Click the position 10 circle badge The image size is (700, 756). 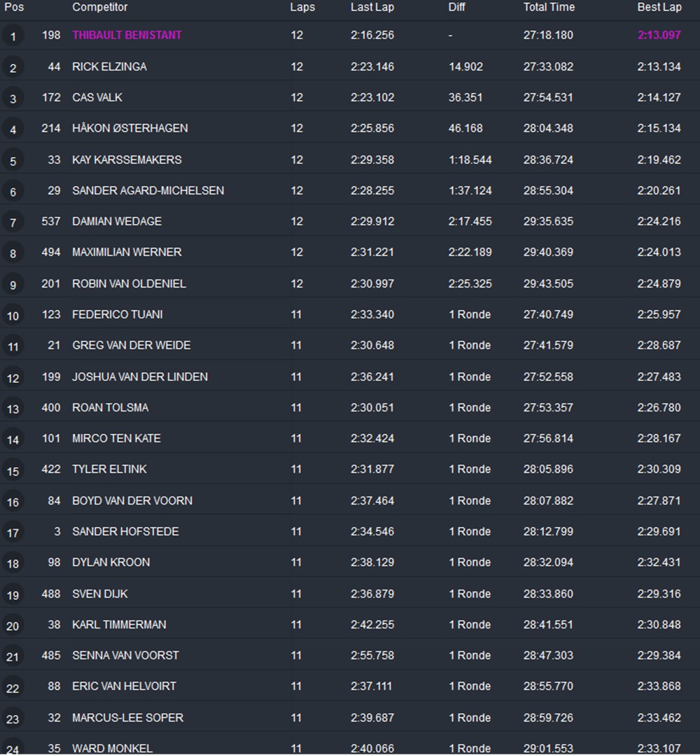point(13,316)
